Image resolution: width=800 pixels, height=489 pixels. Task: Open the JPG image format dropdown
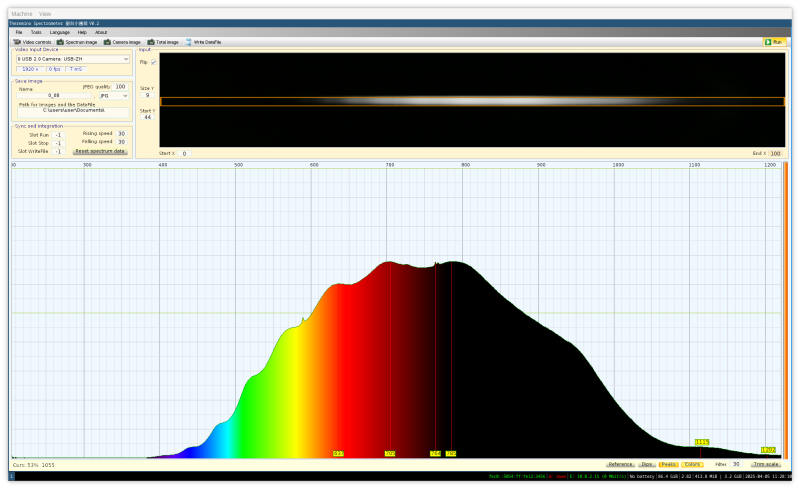coord(112,95)
